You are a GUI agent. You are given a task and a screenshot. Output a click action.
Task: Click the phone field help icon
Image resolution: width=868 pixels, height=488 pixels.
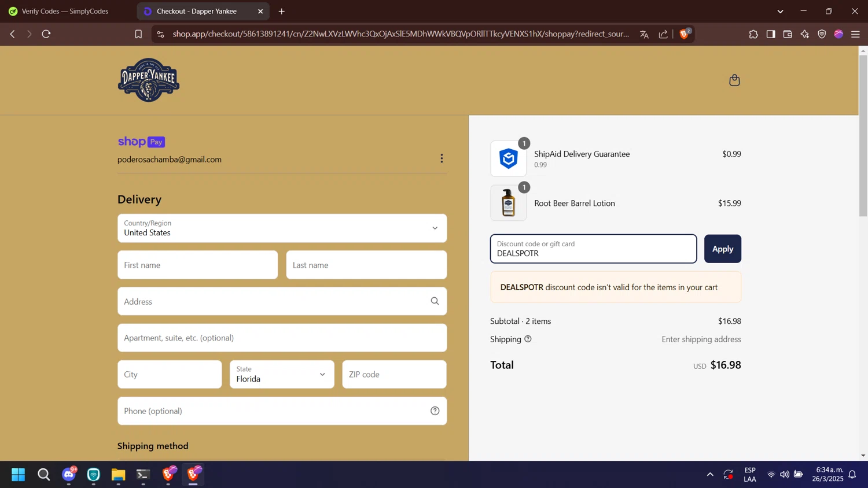coord(435,411)
